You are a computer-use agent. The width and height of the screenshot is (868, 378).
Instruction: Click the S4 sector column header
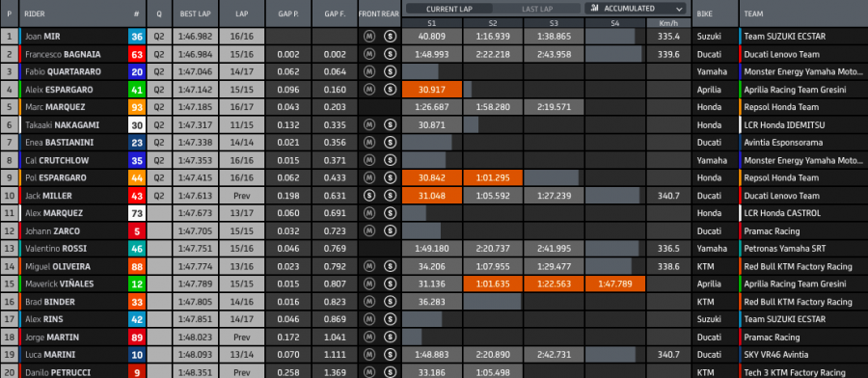point(615,23)
